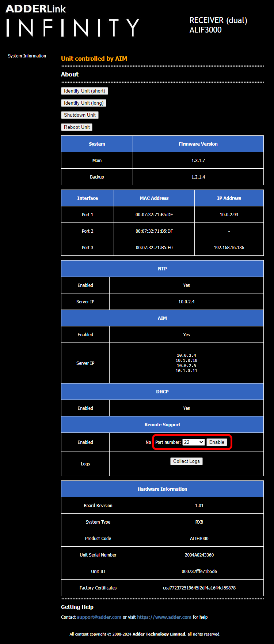Screen dimensions: 274x644
Task: Click the ADDERLink INFINITY logo
Action: tap(72, 20)
